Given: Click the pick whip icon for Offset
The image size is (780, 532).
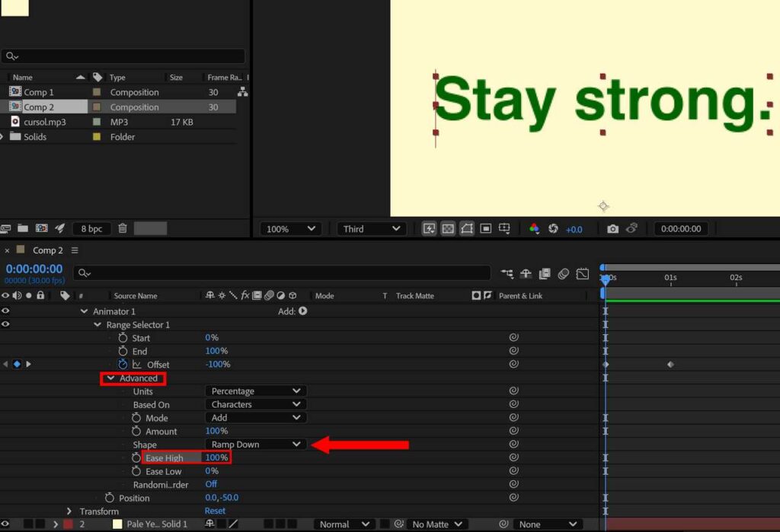Looking at the screenshot, I should [x=514, y=364].
